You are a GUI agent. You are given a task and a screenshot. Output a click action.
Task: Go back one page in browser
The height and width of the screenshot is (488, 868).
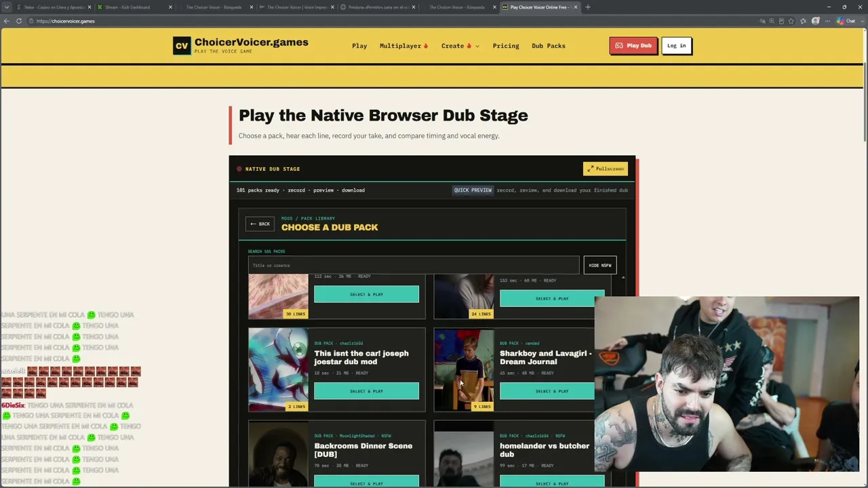tap(6, 21)
